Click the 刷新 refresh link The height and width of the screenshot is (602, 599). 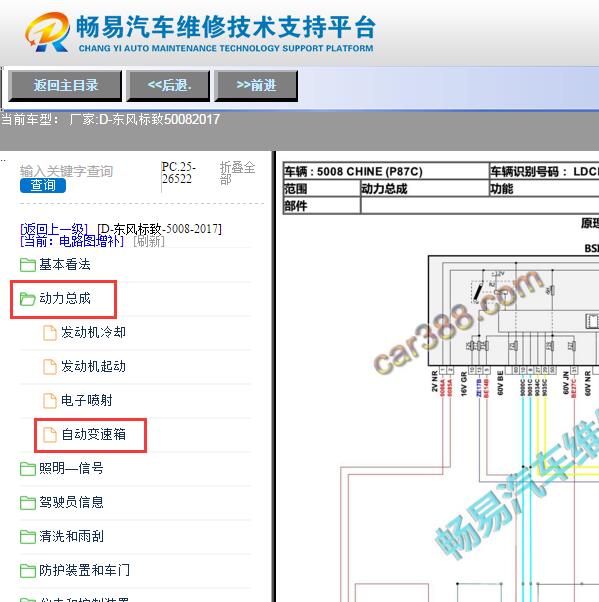[149, 241]
